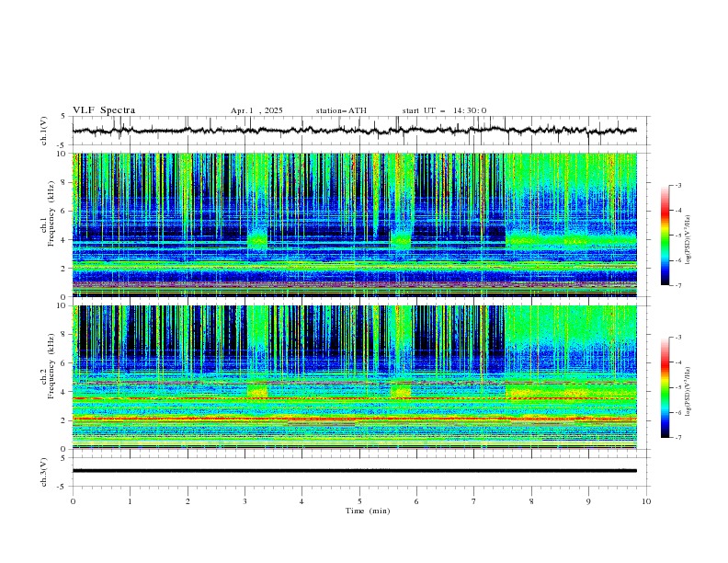This screenshot has width=728, height=563.
Task: Click time axis tick label '3'
Action: (x=245, y=501)
